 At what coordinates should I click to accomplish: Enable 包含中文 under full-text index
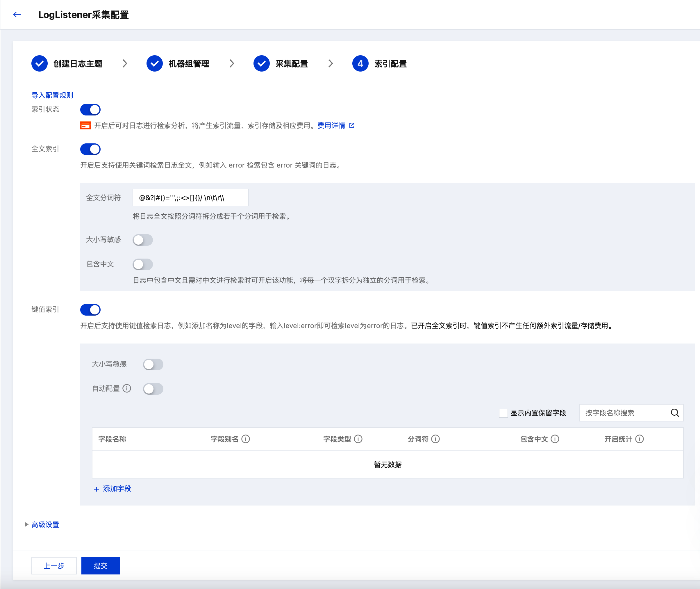pos(143,264)
